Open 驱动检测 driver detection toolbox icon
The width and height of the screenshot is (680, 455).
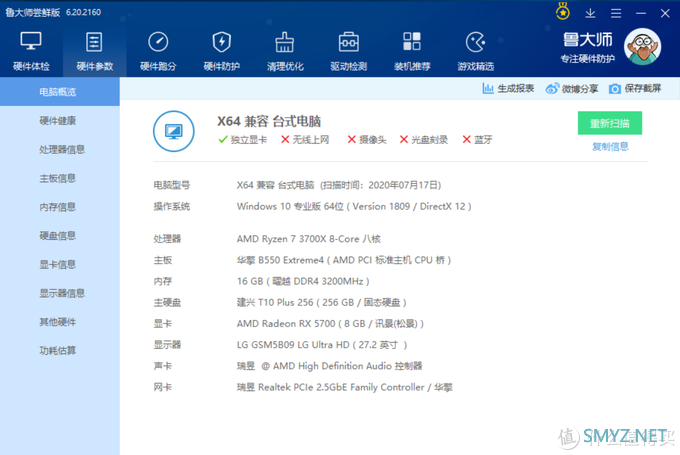tap(349, 43)
